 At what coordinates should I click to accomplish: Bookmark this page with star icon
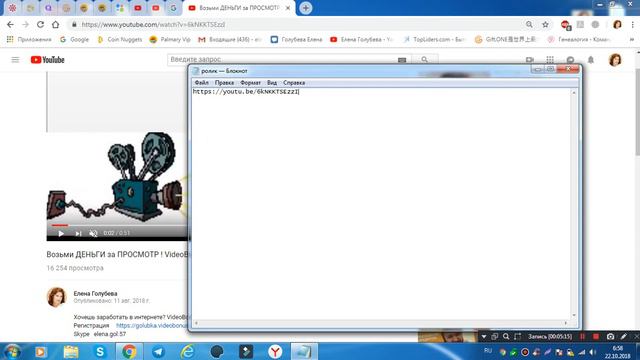pyautogui.click(x=545, y=24)
